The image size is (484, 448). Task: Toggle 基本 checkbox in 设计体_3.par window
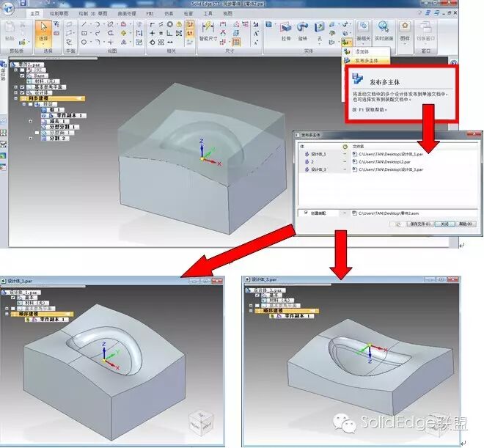tap(257, 295)
